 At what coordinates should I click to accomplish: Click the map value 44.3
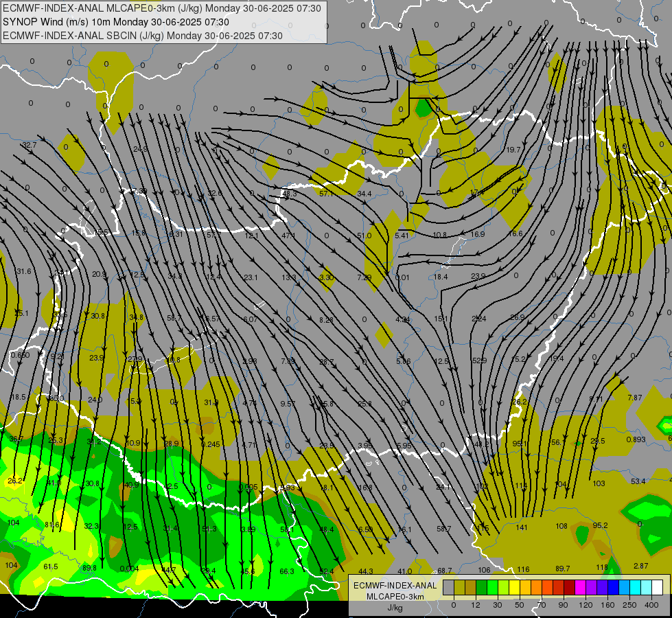pyautogui.click(x=366, y=571)
